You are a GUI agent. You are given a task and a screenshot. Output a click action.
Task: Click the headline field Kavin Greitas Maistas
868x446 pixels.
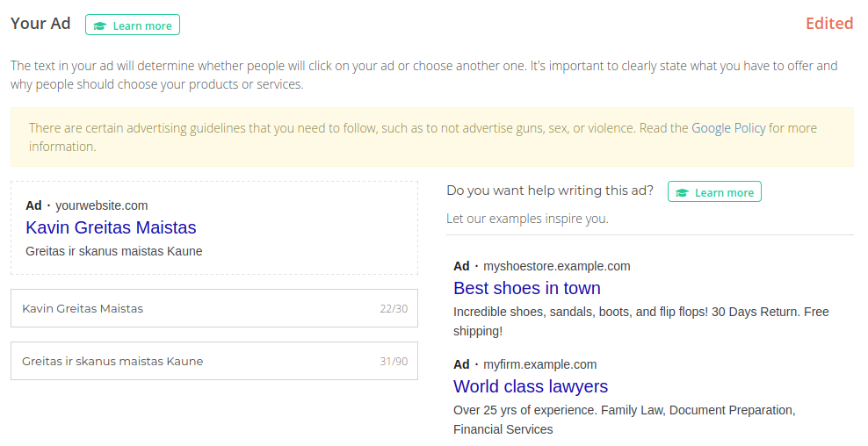pyautogui.click(x=193, y=308)
